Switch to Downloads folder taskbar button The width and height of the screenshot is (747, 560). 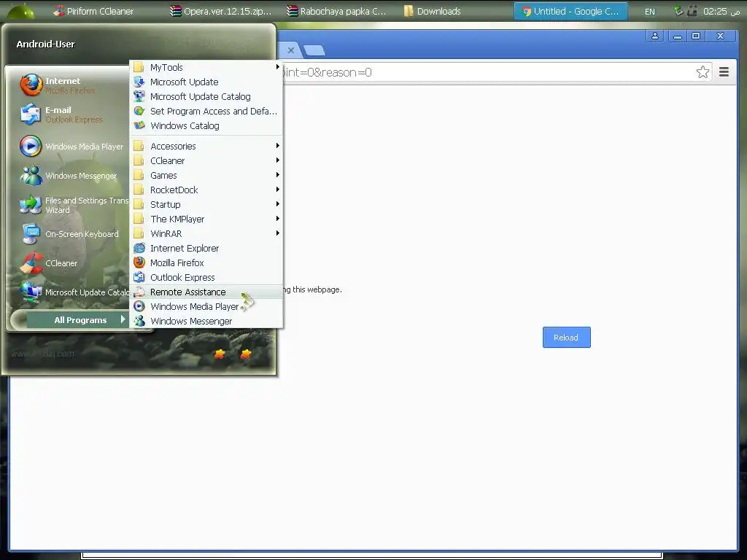[432, 11]
